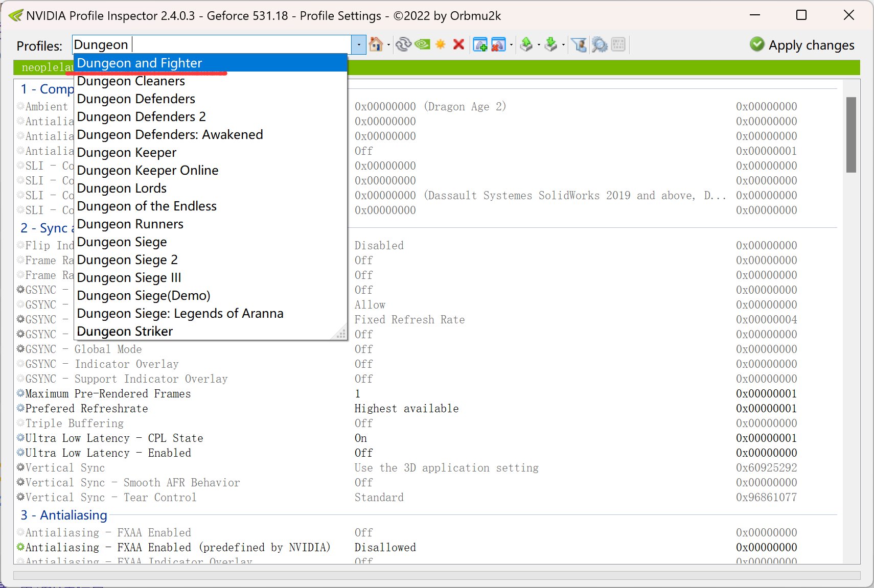874x588 pixels.
Task: Click the 'Highest available' value
Action: click(406, 409)
